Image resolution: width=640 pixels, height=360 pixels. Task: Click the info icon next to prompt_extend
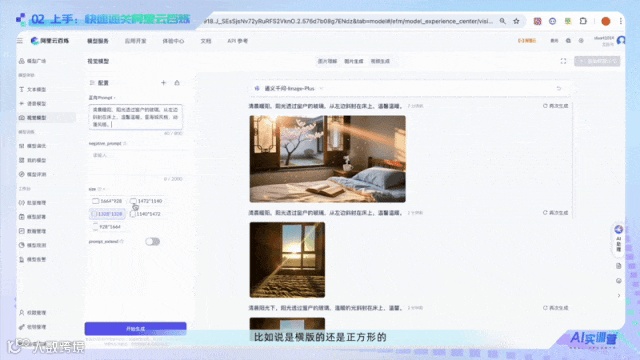click(122, 241)
